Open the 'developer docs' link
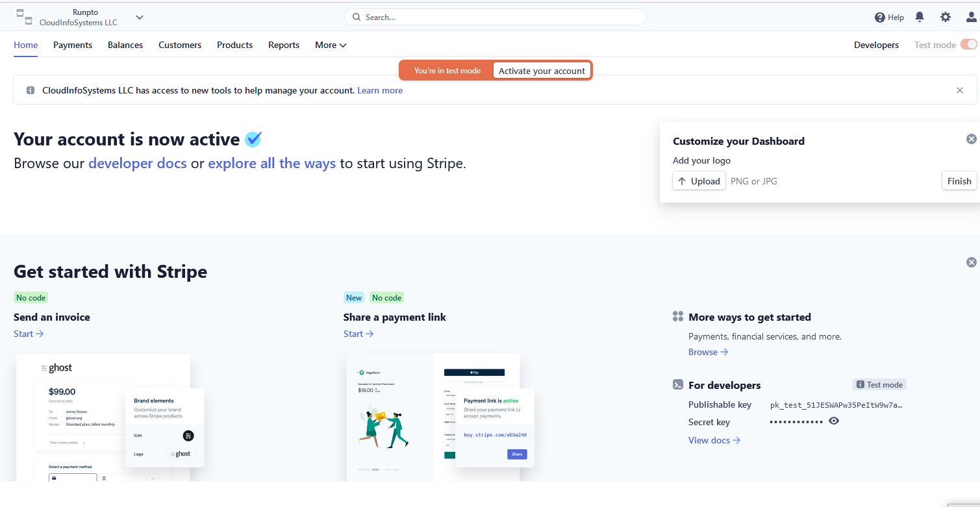The image size is (980, 507). coord(137,163)
